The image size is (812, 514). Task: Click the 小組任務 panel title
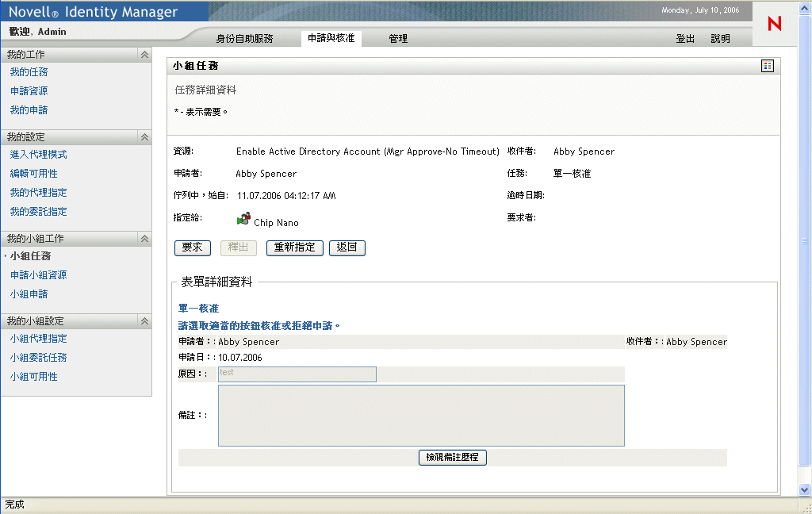(196, 66)
